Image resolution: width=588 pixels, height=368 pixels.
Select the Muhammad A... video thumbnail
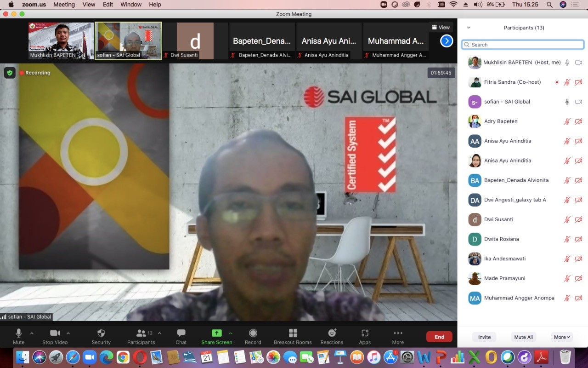396,41
